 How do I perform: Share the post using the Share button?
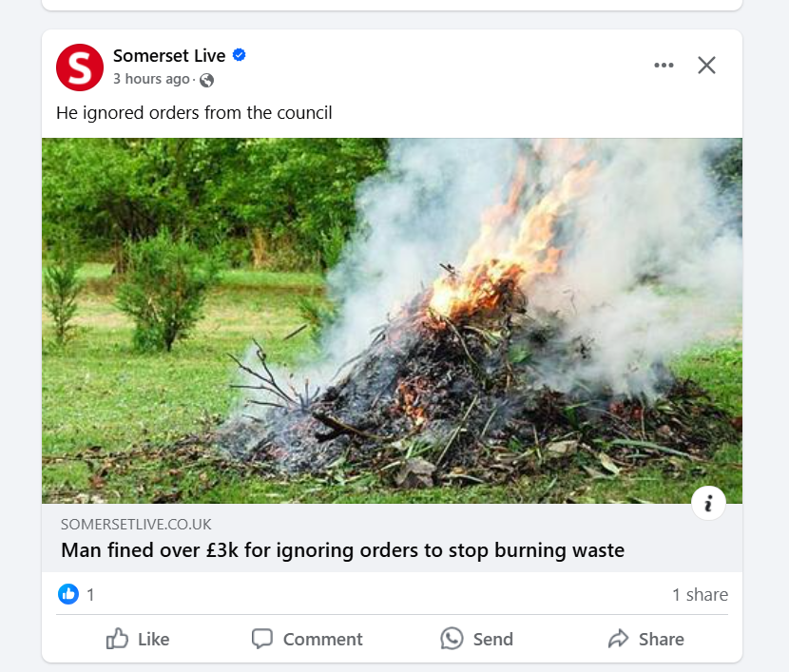point(646,639)
